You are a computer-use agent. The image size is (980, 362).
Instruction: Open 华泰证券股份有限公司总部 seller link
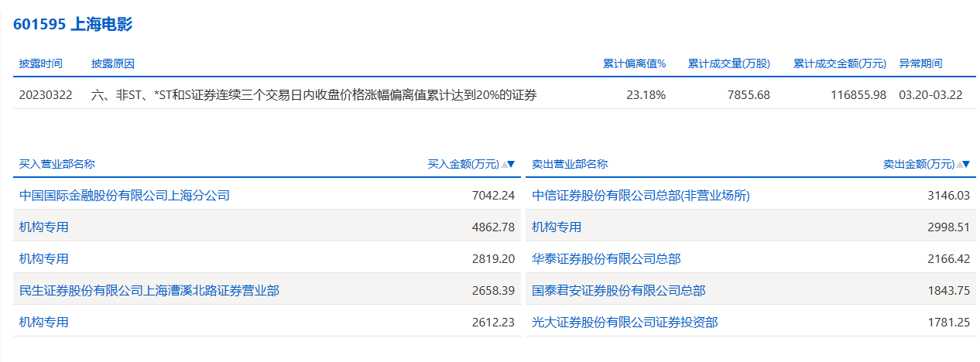(x=606, y=259)
